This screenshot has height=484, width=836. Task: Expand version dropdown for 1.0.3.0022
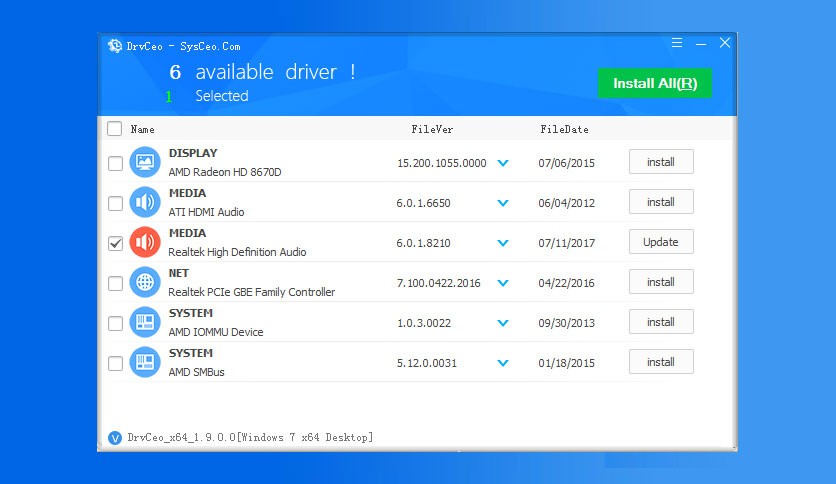tap(503, 323)
